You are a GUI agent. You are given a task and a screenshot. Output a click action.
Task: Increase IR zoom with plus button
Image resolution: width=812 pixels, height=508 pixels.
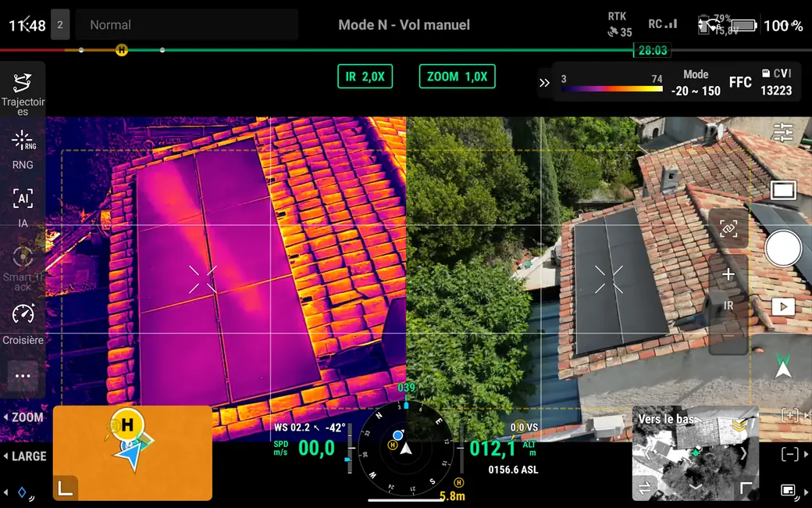click(x=728, y=274)
